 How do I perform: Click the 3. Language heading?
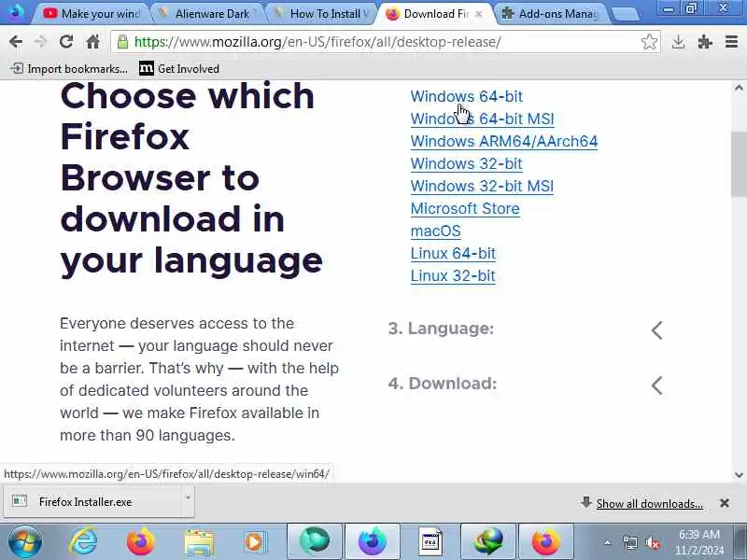[x=441, y=329]
